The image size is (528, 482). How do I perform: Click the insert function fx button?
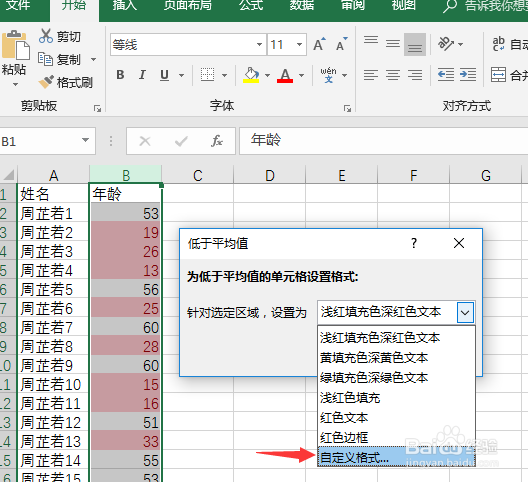(217, 141)
